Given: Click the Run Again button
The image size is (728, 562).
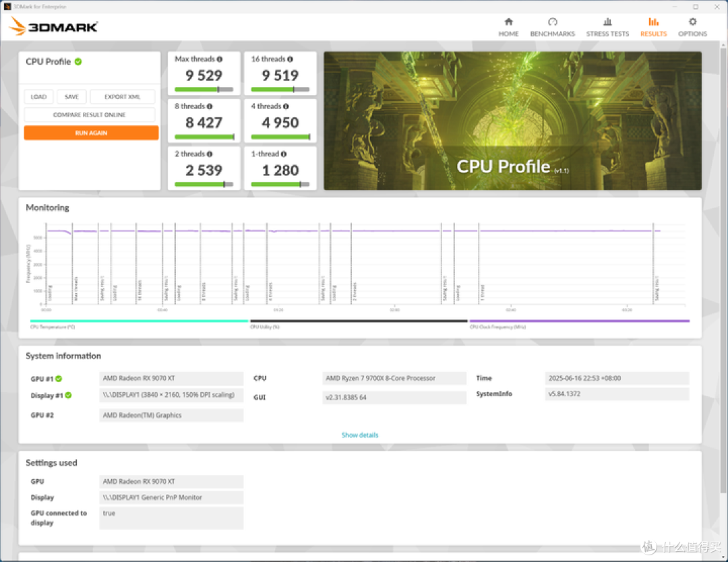Looking at the screenshot, I should (92, 133).
